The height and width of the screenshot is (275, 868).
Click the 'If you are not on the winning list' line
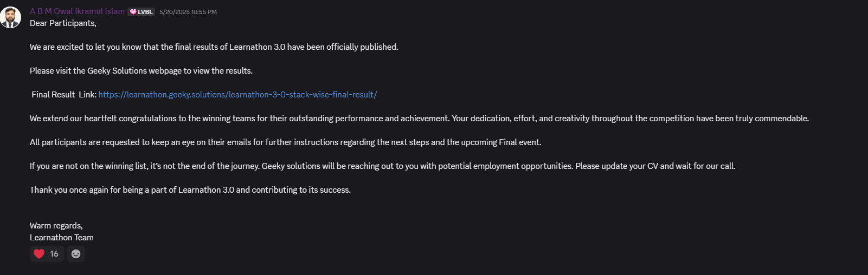pyautogui.click(x=382, y=166)
